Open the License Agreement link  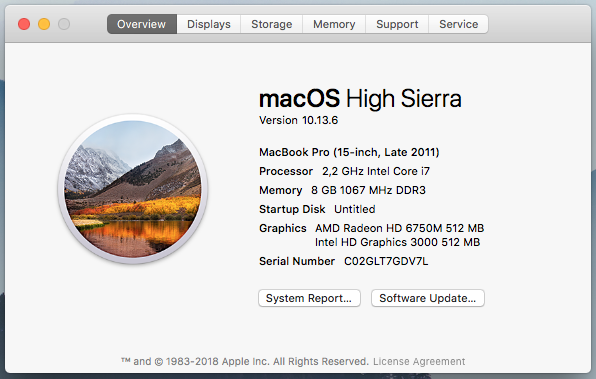pos(419,361)
